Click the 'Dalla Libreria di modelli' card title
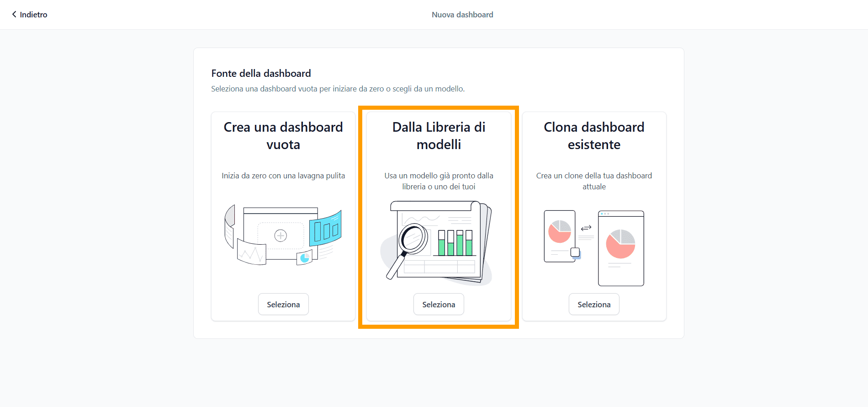The height and width of the screenshot is (407, 868). [439, 136]
